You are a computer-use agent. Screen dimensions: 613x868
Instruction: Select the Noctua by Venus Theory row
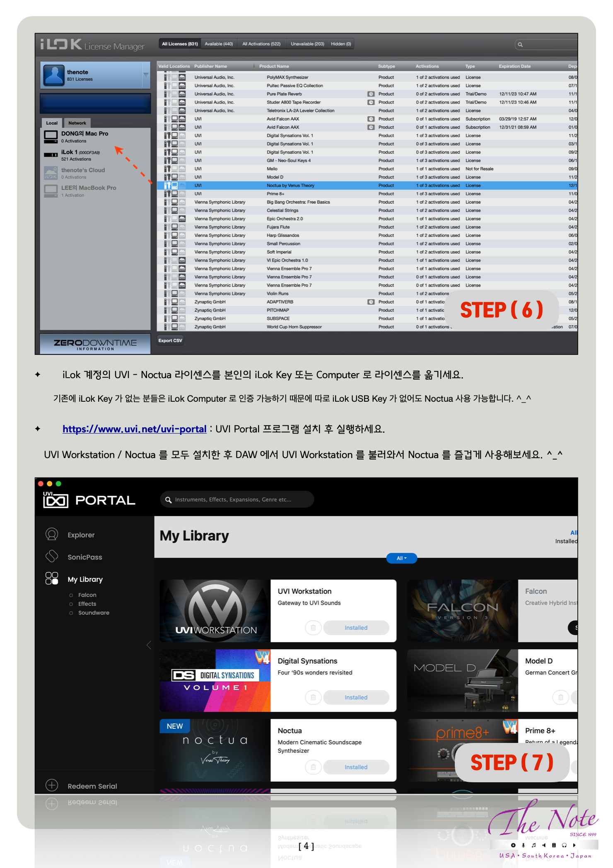tap(367, 186)
